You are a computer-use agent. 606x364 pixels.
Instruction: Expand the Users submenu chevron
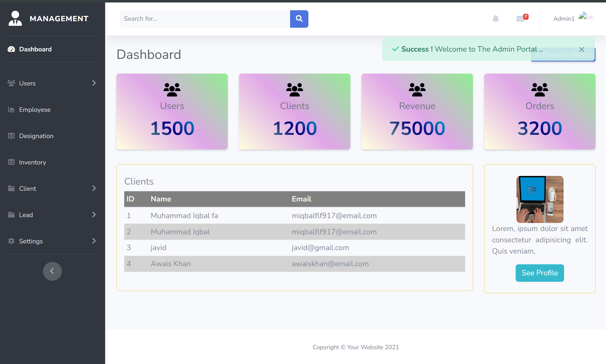94,83
